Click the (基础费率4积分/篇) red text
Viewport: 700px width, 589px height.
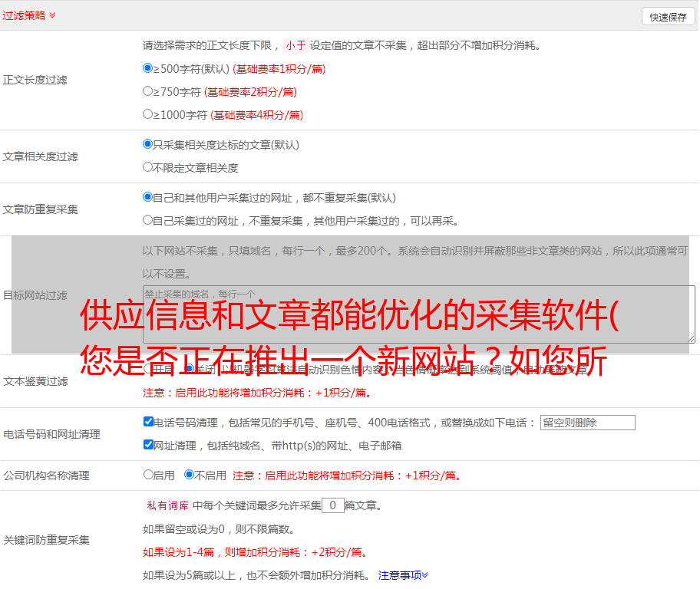click(x=256, y=115)
